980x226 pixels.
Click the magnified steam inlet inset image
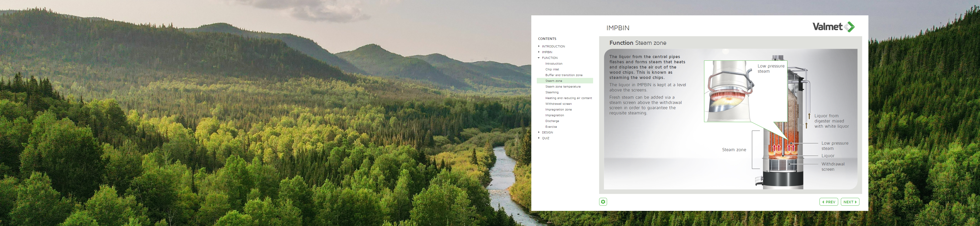[x=729, y=91]
